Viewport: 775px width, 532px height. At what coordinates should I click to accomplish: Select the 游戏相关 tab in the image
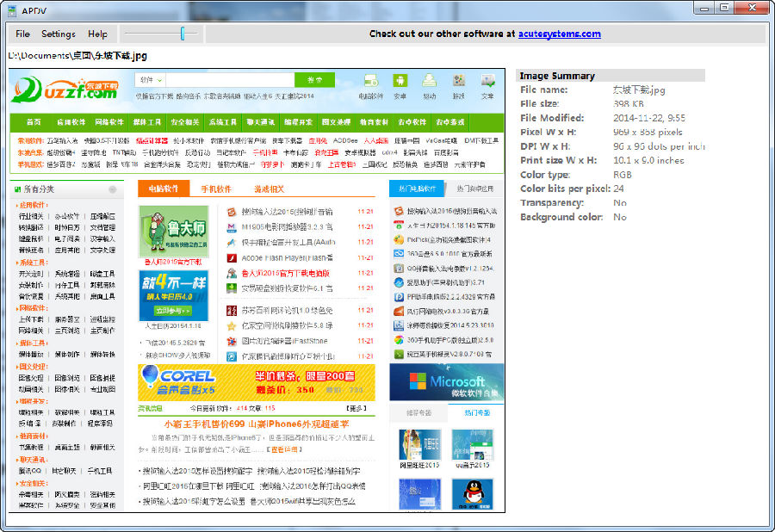[x=270, y=189]
